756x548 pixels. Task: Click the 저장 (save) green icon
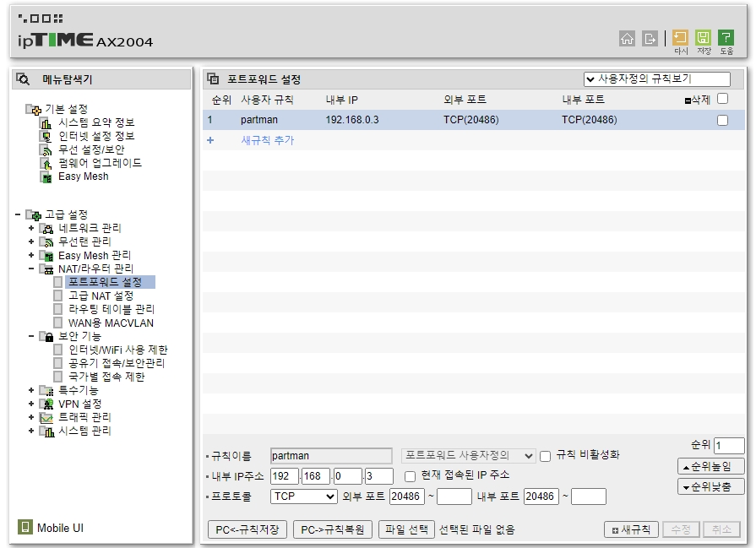click(703, 38)
